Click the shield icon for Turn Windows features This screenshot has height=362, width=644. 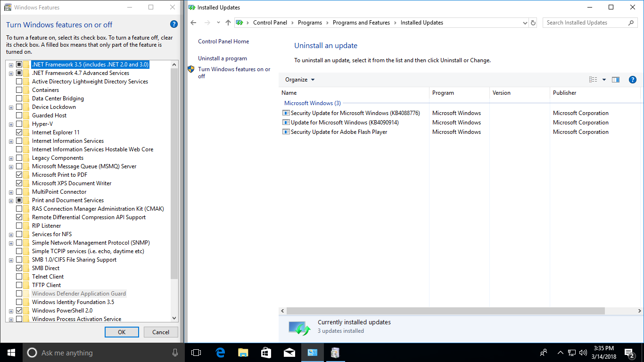point(191,69)
